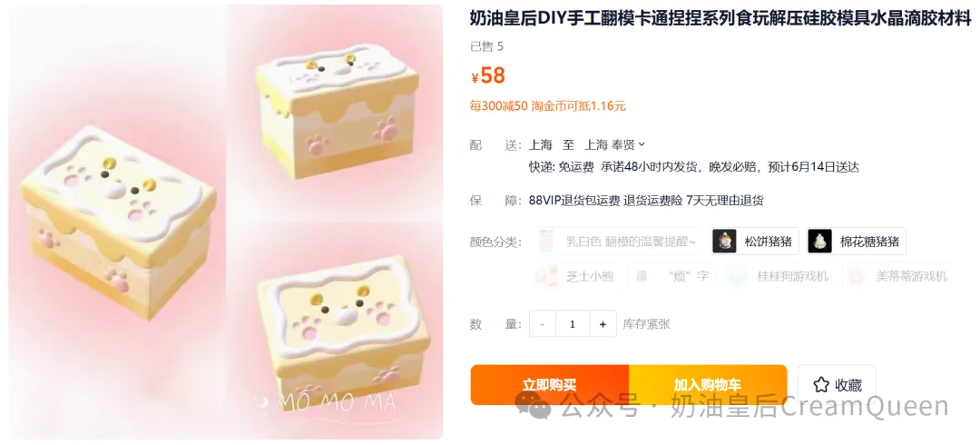Viewport: 980px width, 445px height.
Task: Click the 加入购物车 add to cart button
Action: pyautogui.click(x=708, y=385)
